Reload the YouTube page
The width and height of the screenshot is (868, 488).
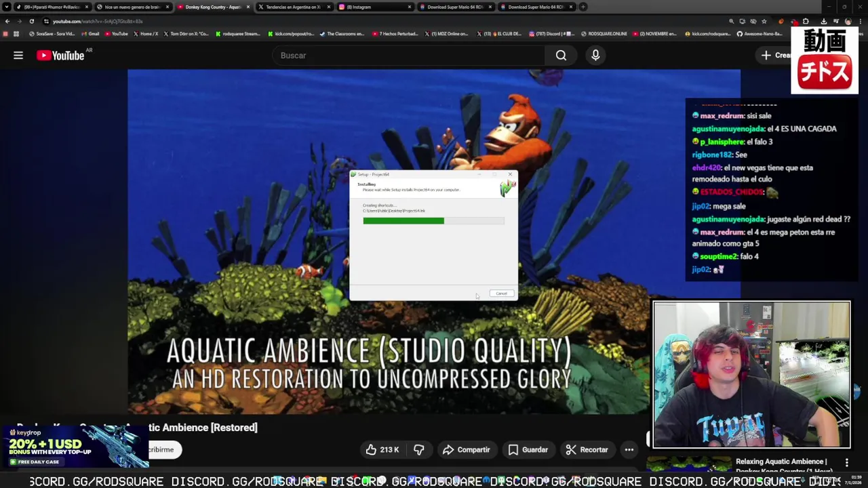(31, 21)
